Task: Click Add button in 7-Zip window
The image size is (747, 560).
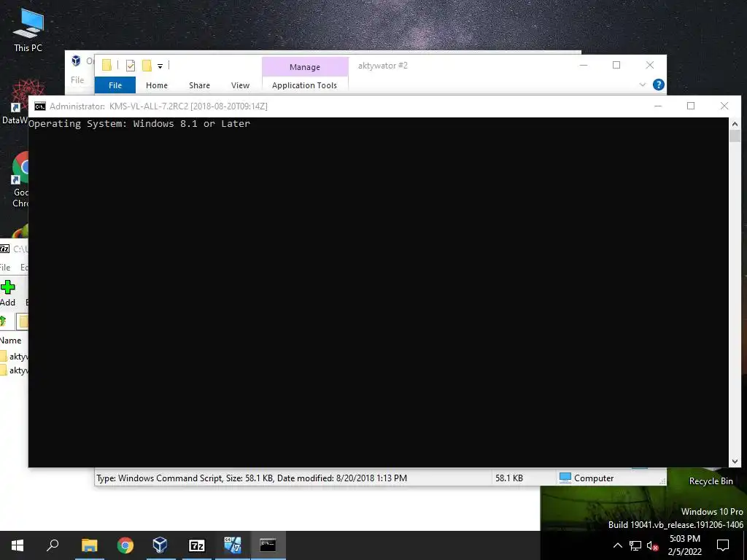Action: pyautogui.click(x=7, y=293)
